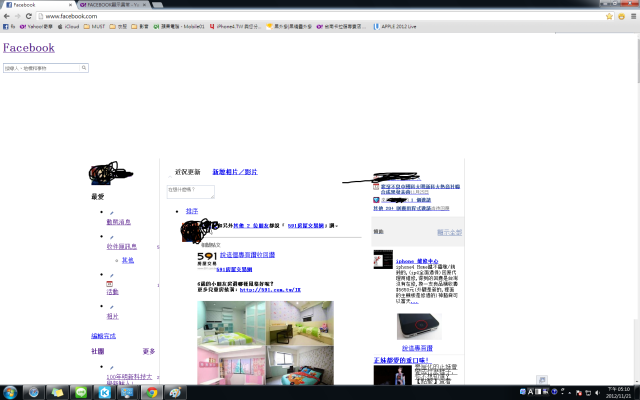The height and width of the screenshot is (400, 640).
Task: Open the KKBOX K icon in taskbar
Action: (x=104, y=393)
